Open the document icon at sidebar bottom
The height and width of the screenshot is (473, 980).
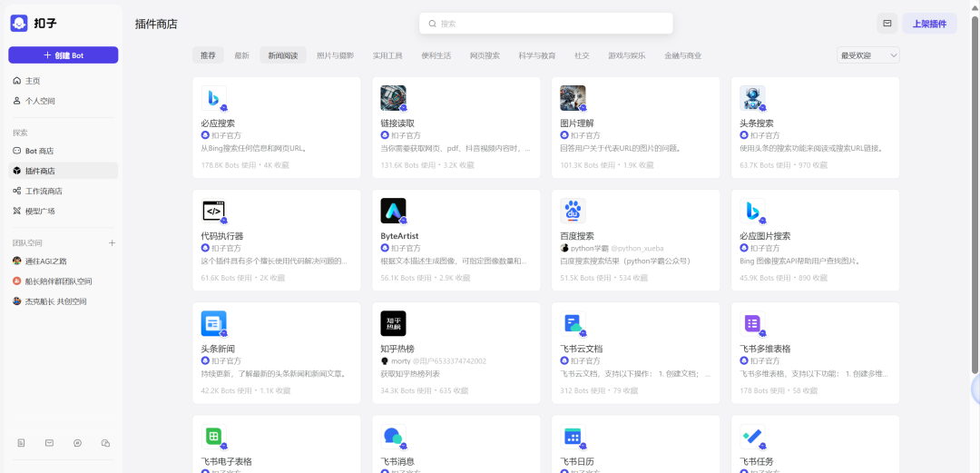21,443
